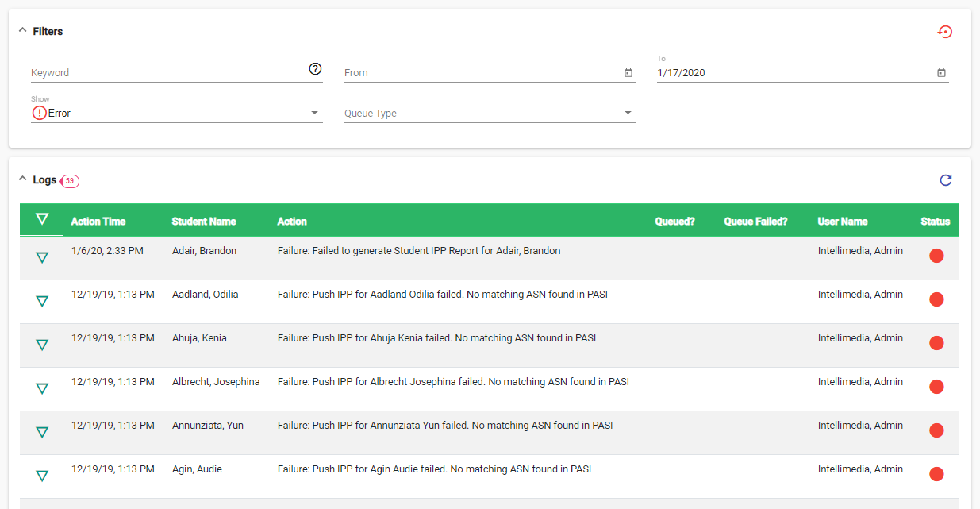Screen dimensions: 980x509
Task: Click the Keyword input field
Action: (x=167, y=73)
